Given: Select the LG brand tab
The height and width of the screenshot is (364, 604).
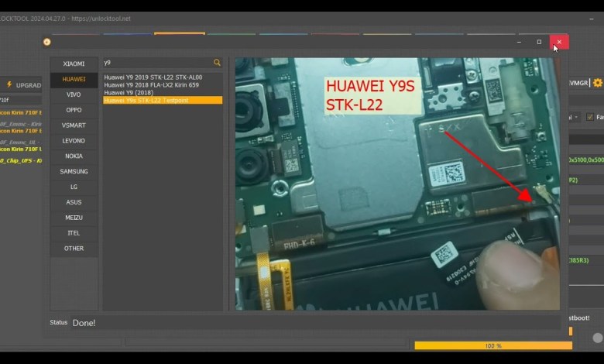Looking at the screenshot, I should point(74,187).
